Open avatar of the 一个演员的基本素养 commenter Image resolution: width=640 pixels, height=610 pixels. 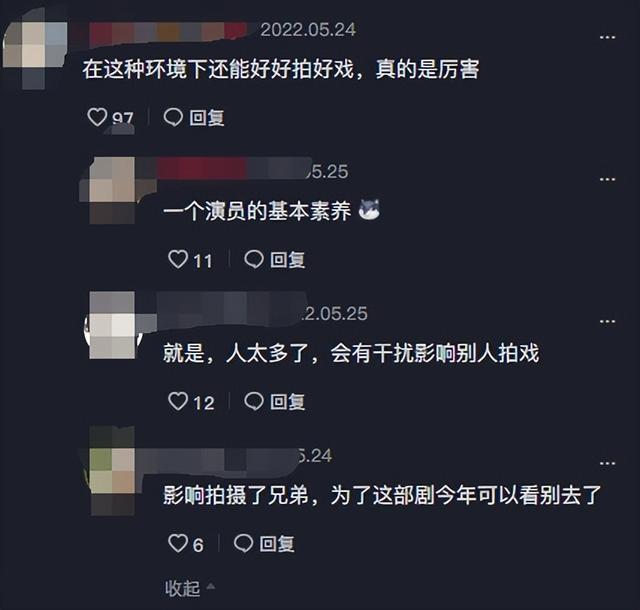(x=112, y=190)
